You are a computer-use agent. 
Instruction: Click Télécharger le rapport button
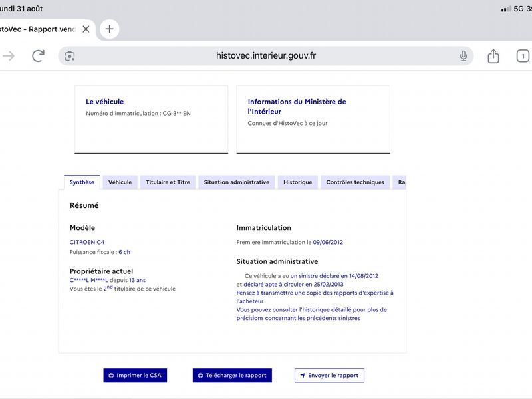point(232,376)
